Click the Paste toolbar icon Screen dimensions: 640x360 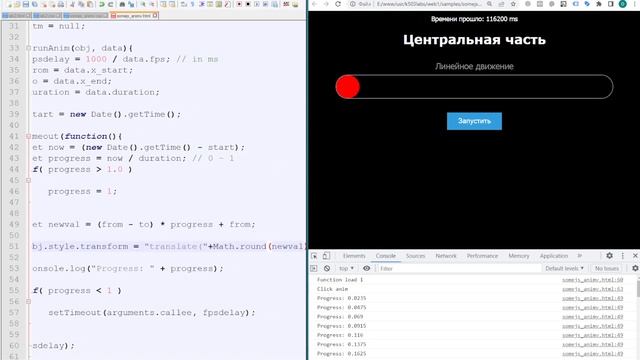[90, 4]
